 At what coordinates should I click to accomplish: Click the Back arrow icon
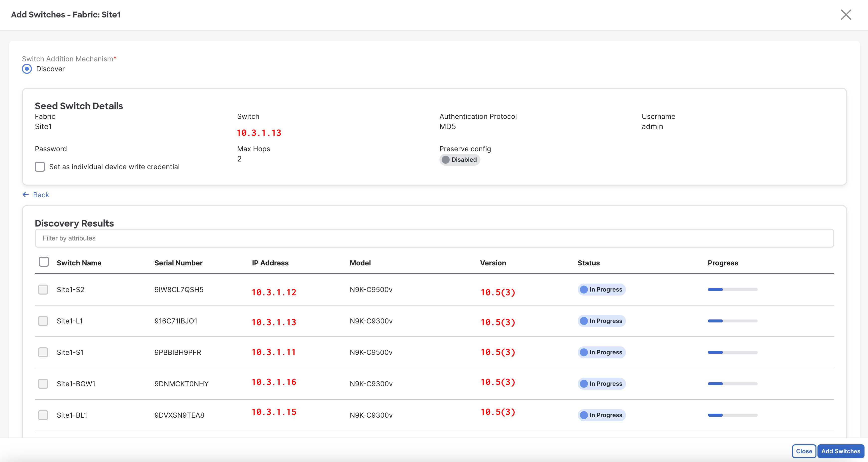26,195
